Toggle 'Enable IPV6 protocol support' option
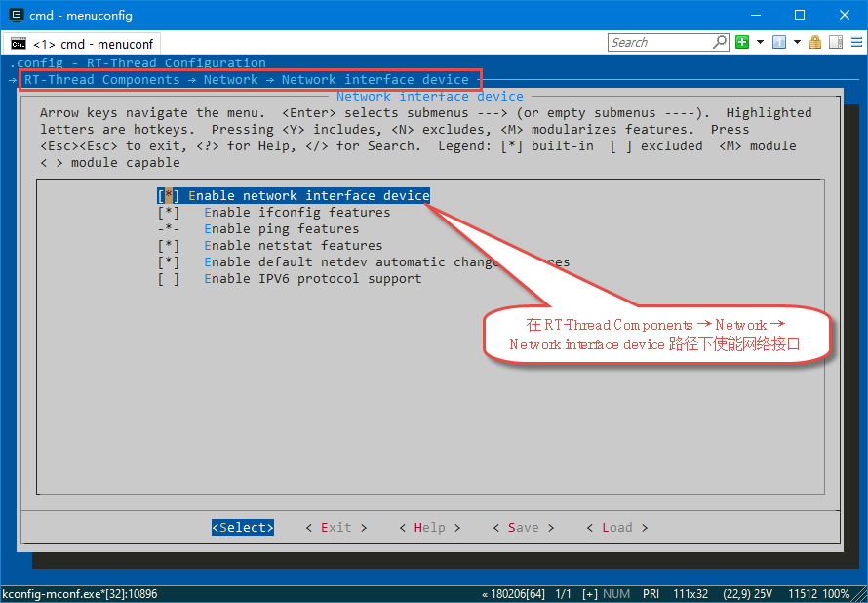 pos(290,279)
